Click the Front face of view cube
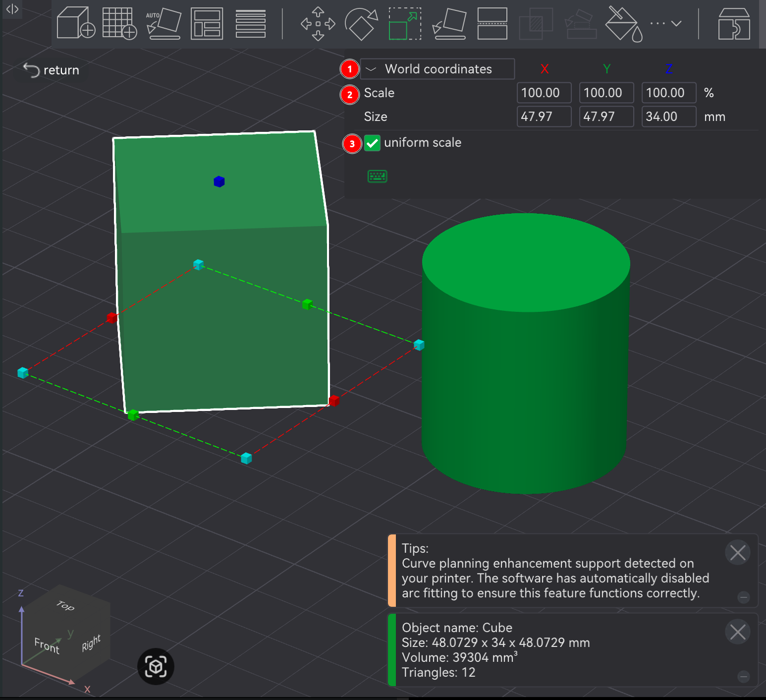 [x=47, y=645]
